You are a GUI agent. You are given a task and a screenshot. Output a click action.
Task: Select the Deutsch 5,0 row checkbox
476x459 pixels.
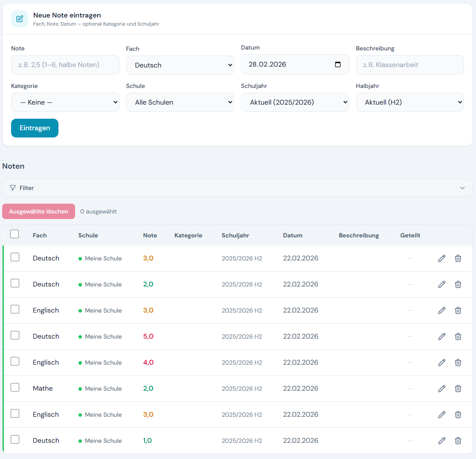pos(15,335)
